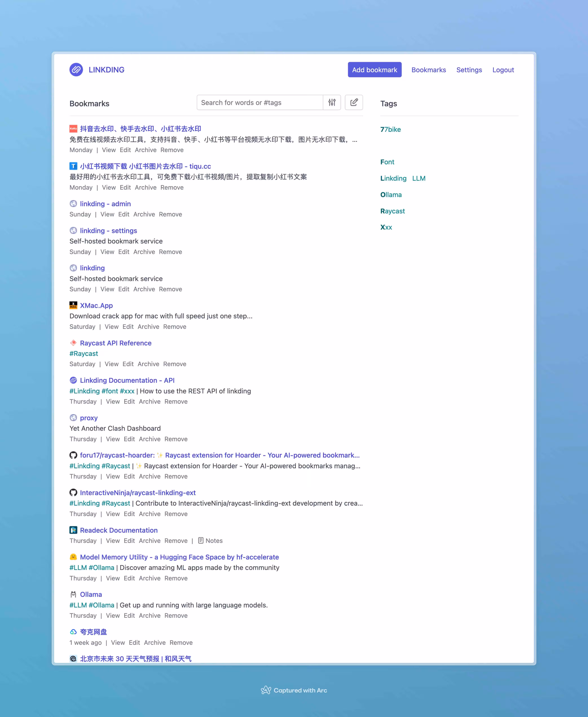Click the Hugging Face emoji favicon
Image resolution: width=588 pixels, height=717 pixels.
pyautogui.click(x=73, y=557)
